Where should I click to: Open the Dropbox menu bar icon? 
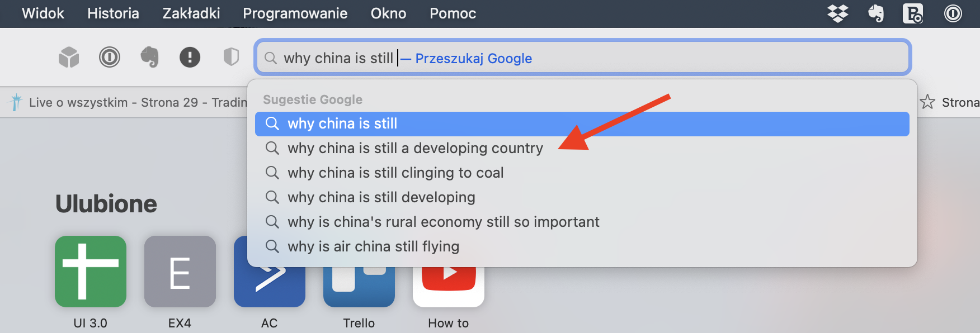point(837,13)
